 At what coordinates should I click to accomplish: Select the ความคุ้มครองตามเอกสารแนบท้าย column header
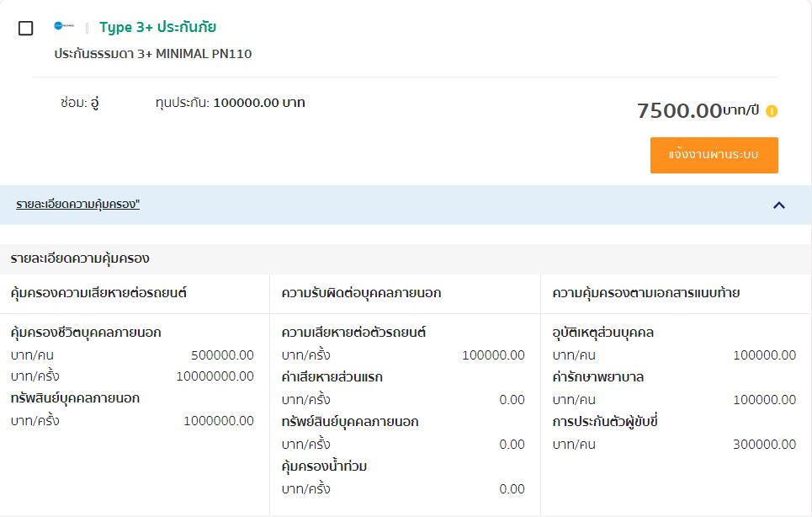pyautogui.click(x=645, y=293)
